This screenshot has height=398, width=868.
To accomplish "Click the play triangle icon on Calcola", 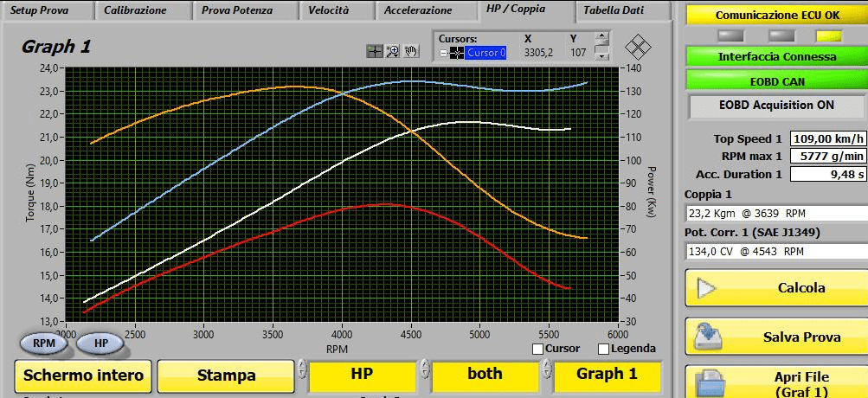I will tap(707, 289).
